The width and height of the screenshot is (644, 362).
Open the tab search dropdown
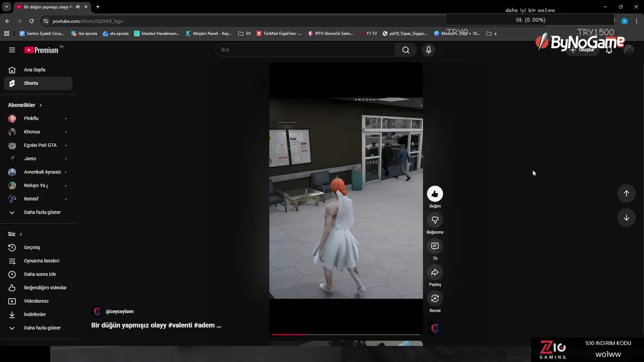[x=7, y=7]
